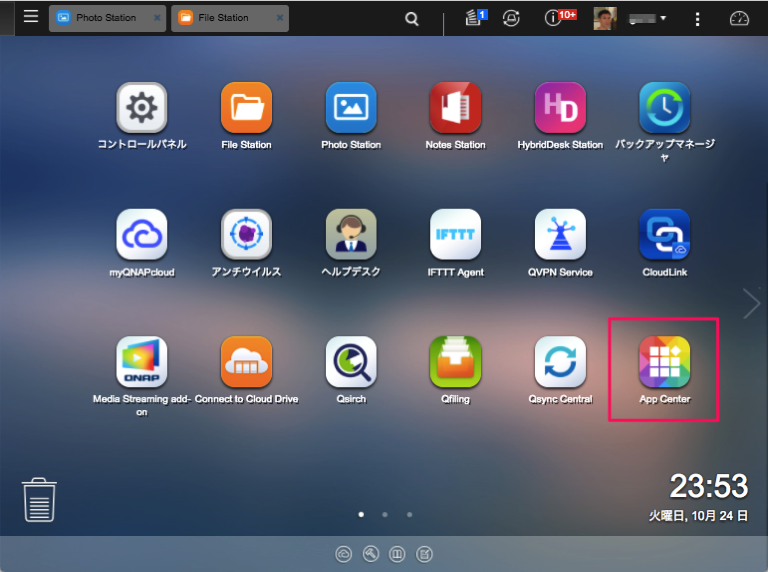Open external devices icon in top bar
This screenshot has width=768, height=572.
pyautogui.click(x=511, y=18)
